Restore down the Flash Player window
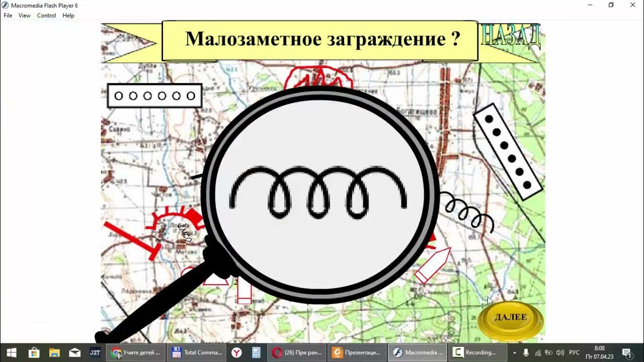Viewport: 644px width, 362px height. [x=611, y=5]
